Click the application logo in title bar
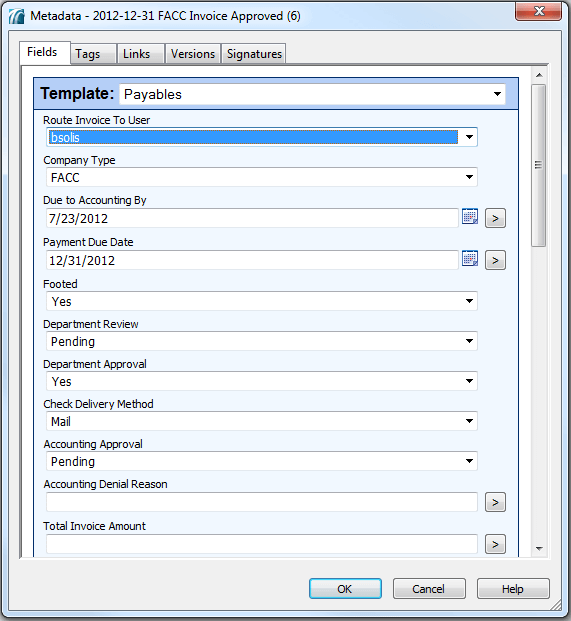This screenshot has width=571, height=621. coord(17,16)
